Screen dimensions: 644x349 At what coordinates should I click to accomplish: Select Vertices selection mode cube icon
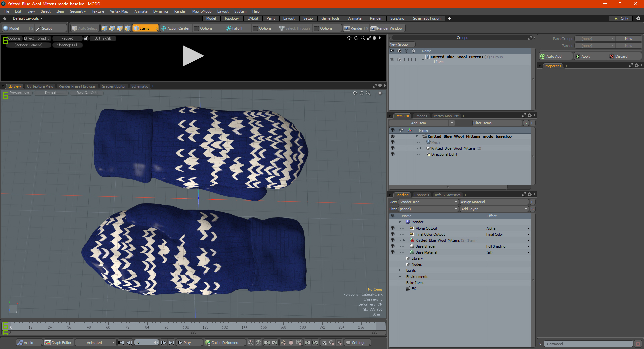104,28
